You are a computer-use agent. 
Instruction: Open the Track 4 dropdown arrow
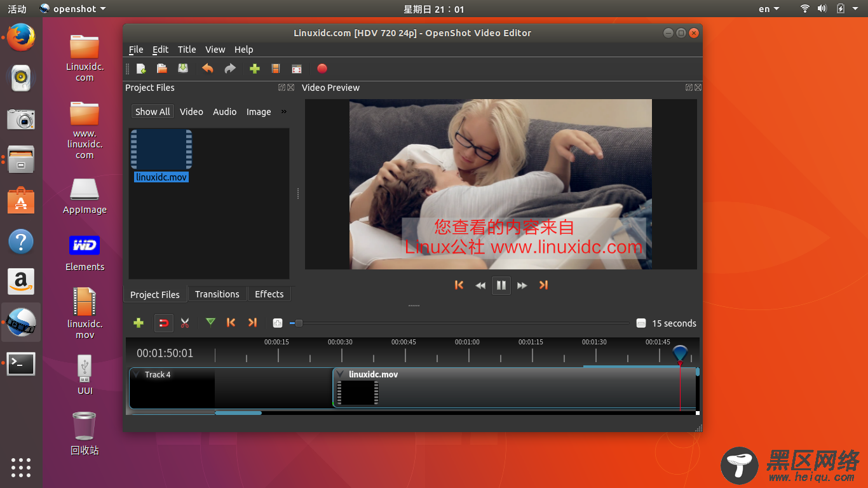point(136,374)
